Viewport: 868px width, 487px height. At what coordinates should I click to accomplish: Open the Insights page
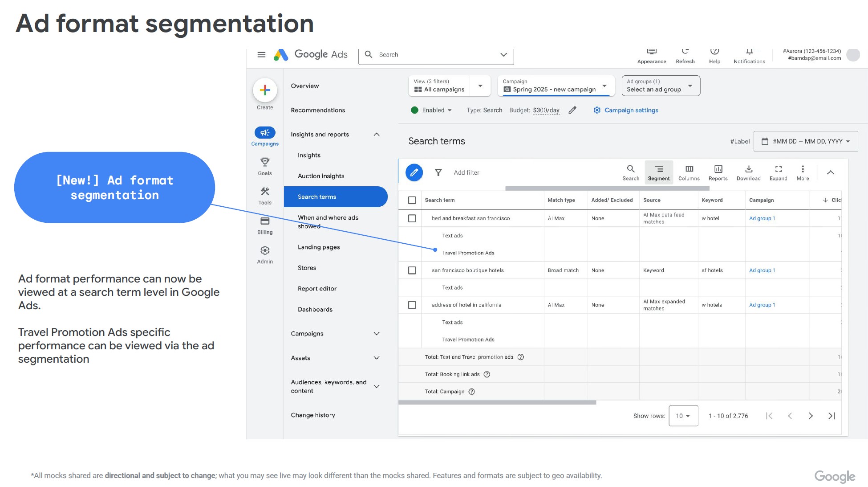309,155
